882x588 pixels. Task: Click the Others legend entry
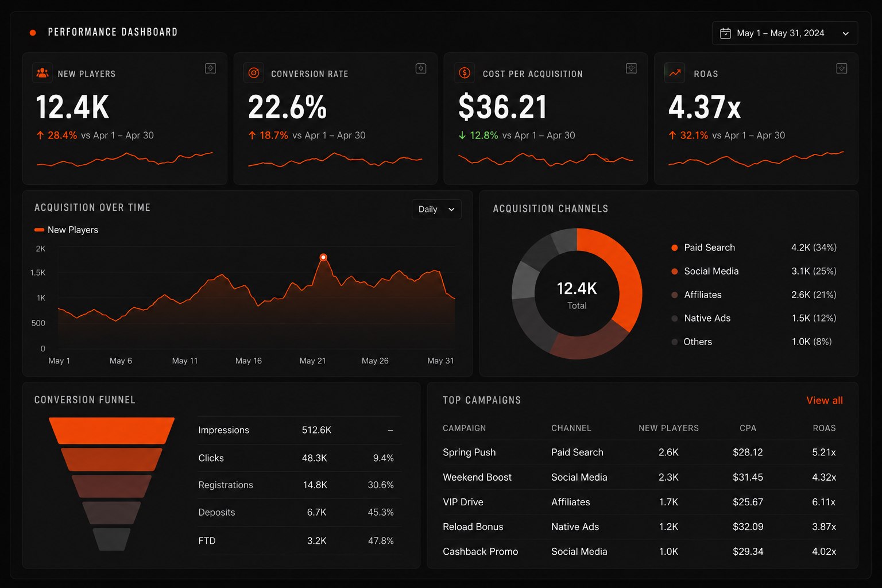(x=692, y=342)
